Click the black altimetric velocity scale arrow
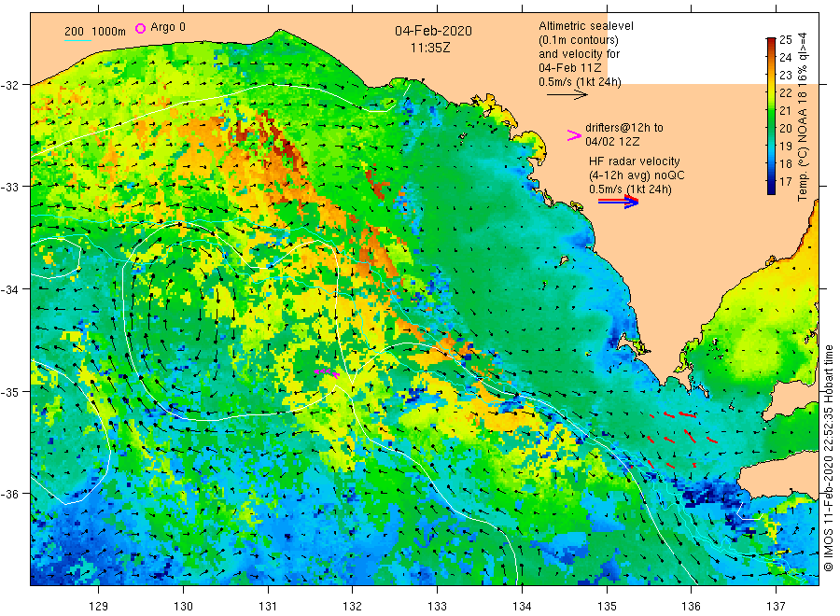Screen dimensions: 840x616 (x=567, y=95)
